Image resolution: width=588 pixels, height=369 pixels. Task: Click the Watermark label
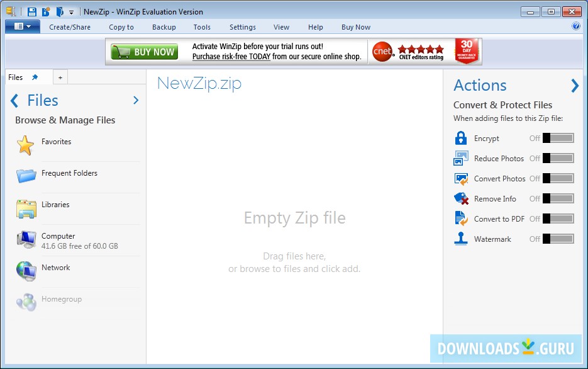click(x=492, y=239)
